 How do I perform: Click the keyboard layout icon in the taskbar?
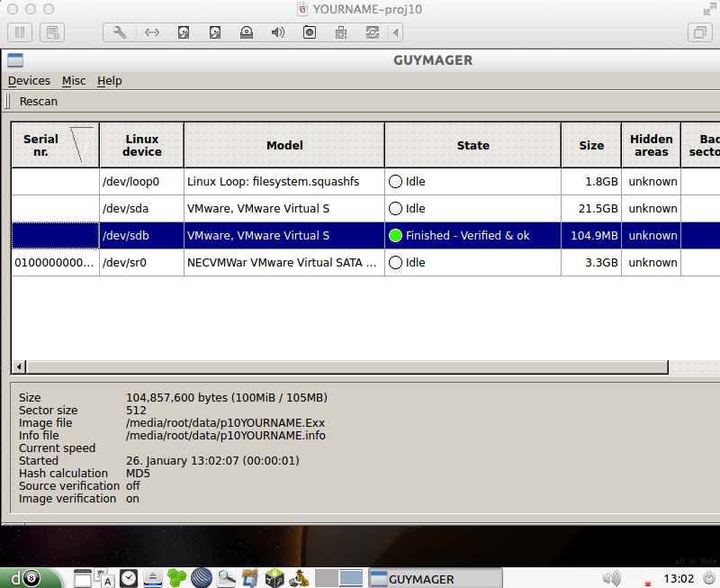104,578
